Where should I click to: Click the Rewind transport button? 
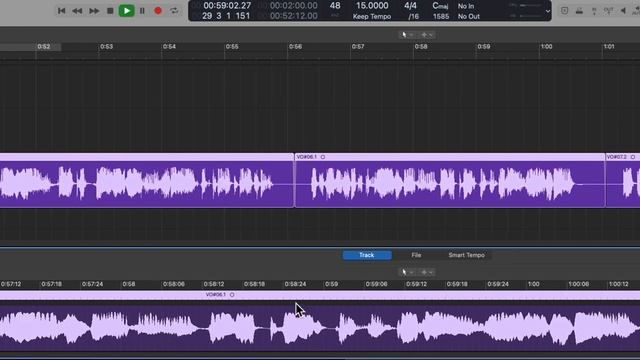point(77,11)
